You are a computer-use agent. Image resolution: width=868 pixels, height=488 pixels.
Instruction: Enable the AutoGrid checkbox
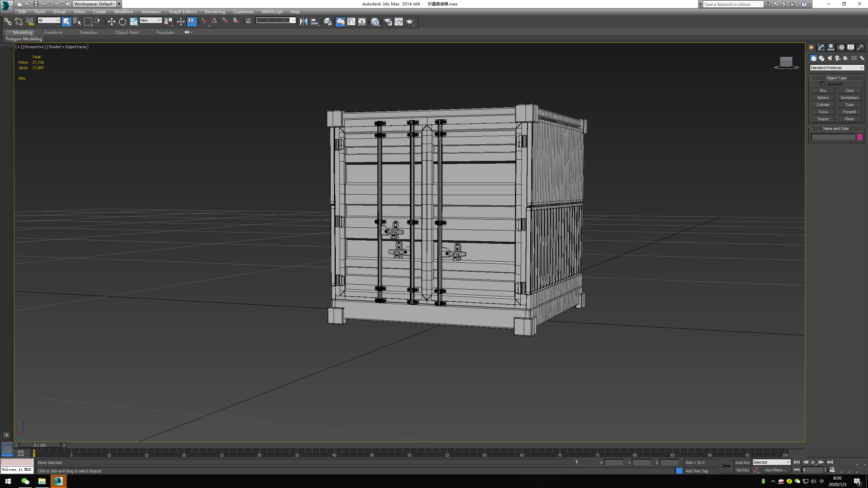point(822,84)
